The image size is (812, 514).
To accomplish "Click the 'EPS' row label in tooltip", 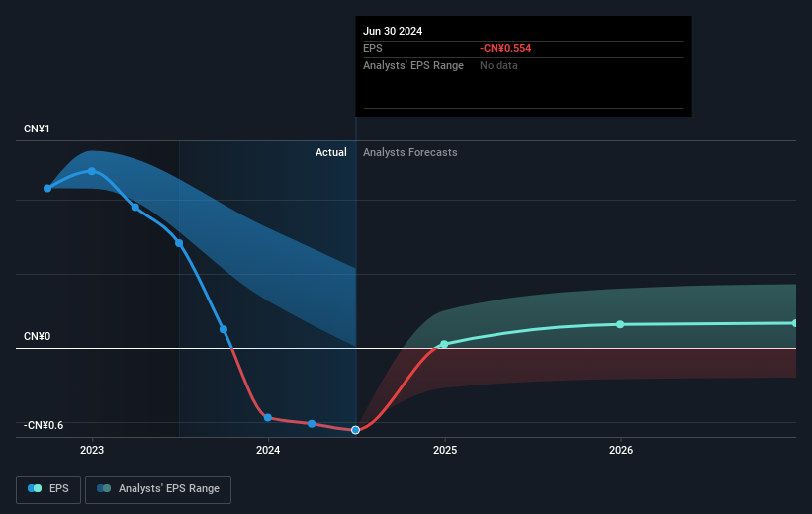I will (x=372, y=48).
